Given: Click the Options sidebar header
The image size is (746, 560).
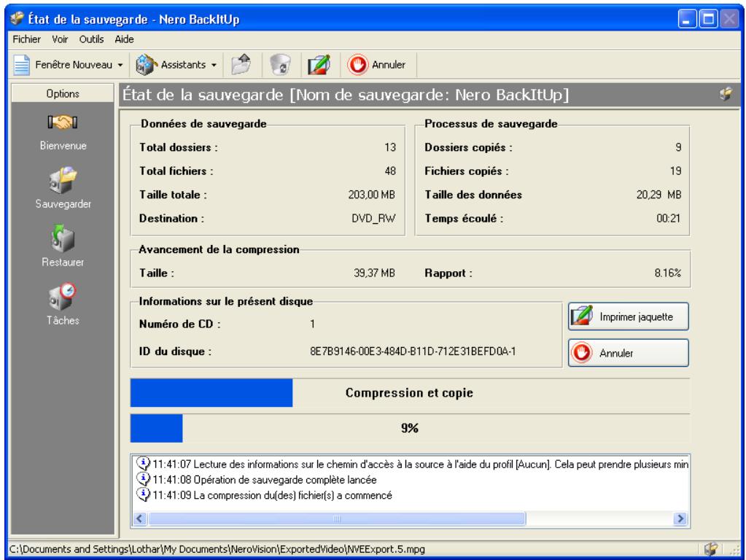Looking at the screenshot, I should click(x=62, y=93).
